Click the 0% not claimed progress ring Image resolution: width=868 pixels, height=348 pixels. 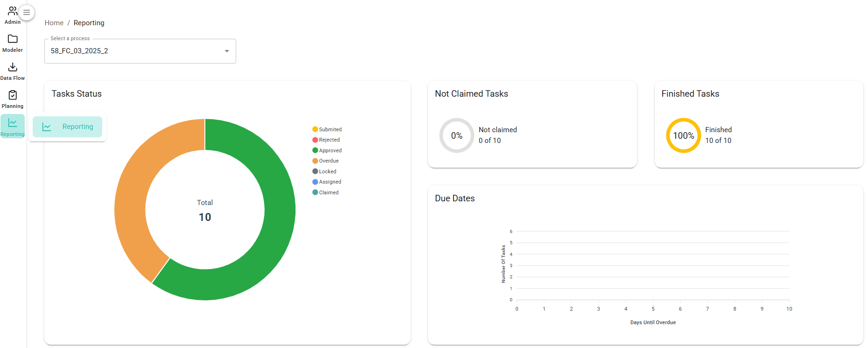click(x=456, y=135)
